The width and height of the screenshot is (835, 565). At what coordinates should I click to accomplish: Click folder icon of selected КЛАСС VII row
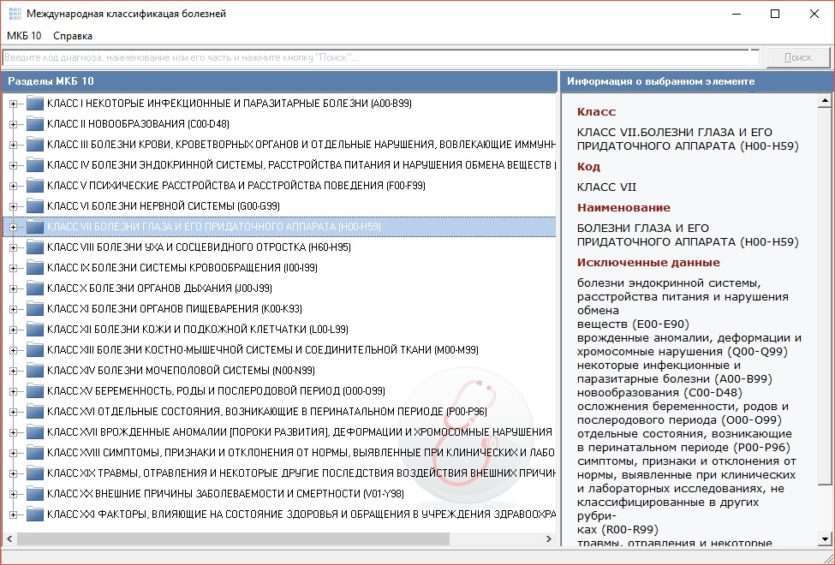coord(35,227)
